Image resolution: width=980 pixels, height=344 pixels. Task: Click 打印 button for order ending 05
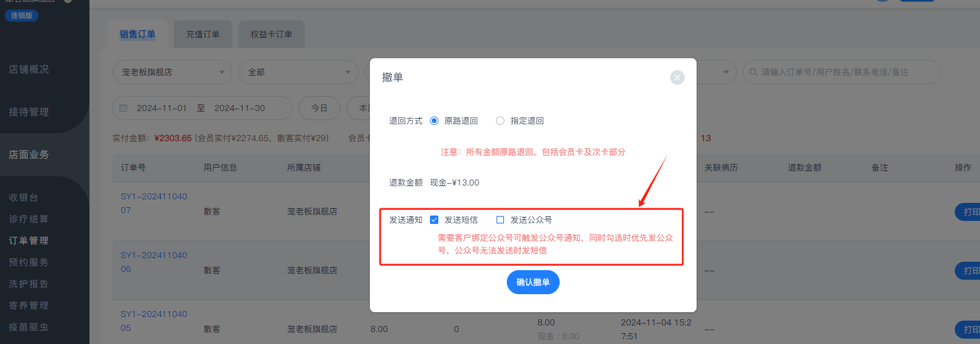coord(967,330)
